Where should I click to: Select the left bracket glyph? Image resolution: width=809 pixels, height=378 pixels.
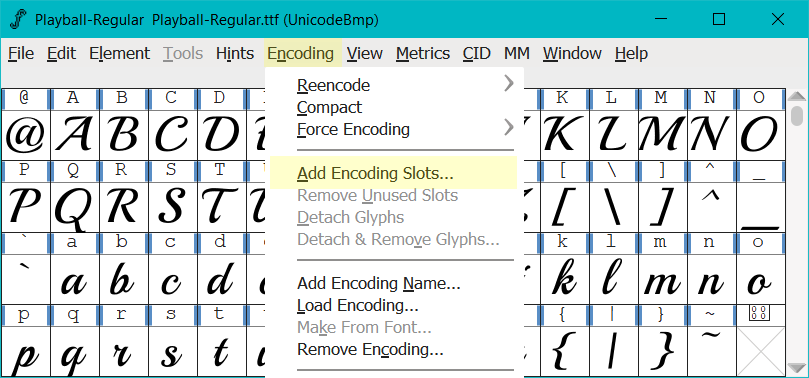565,207
